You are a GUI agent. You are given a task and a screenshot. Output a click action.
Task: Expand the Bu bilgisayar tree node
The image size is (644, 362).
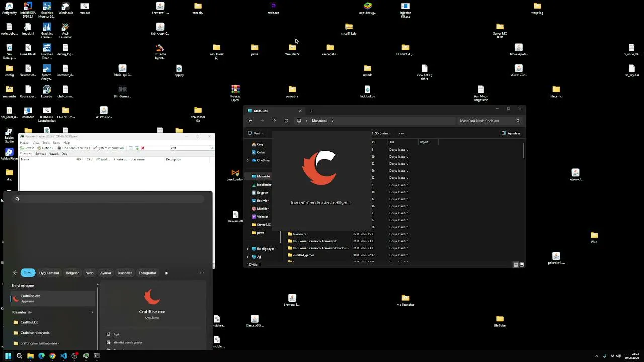tap(248, 249)
